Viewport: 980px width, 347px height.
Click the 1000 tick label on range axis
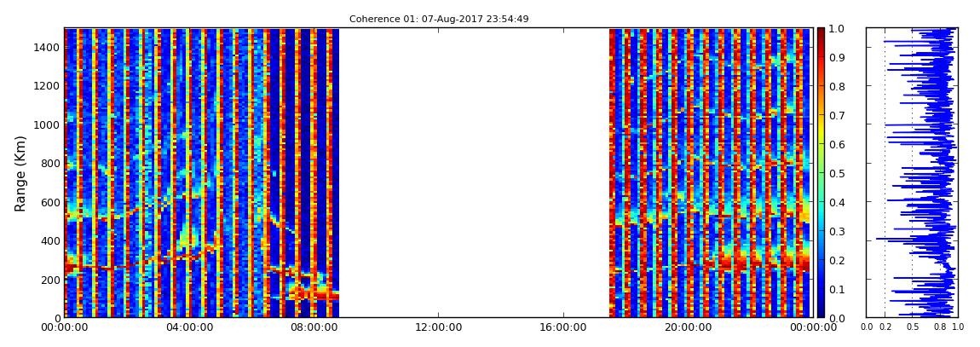(x=46, y=125)
